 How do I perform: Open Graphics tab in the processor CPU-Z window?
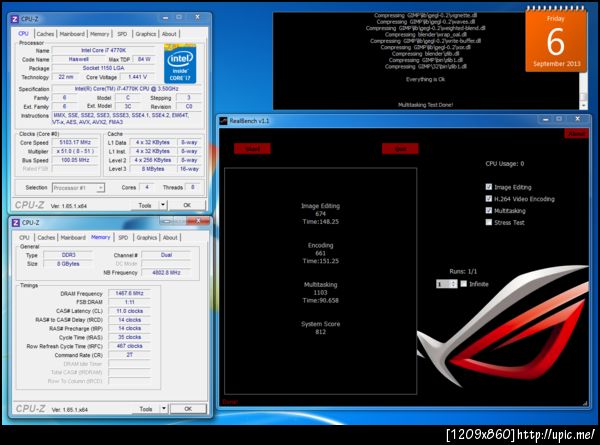tap(146, 34)
